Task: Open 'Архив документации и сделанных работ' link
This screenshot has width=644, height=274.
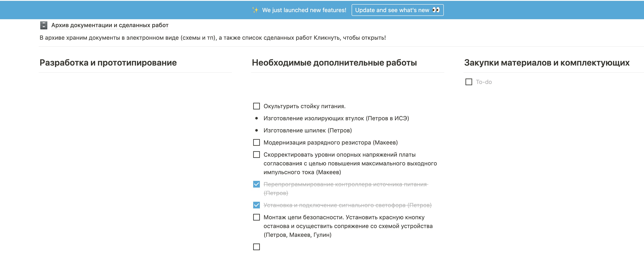Action: click(110, 25)
